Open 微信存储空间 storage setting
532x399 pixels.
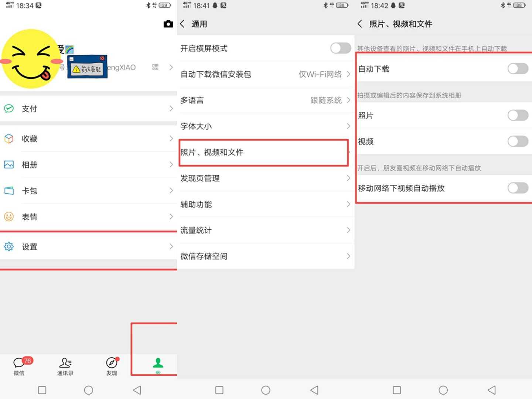[x=266, y=256]
